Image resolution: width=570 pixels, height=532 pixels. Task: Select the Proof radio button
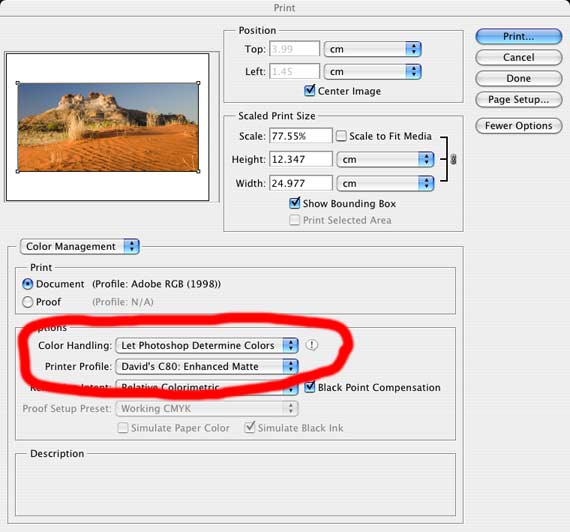click(x=28, y=302)
